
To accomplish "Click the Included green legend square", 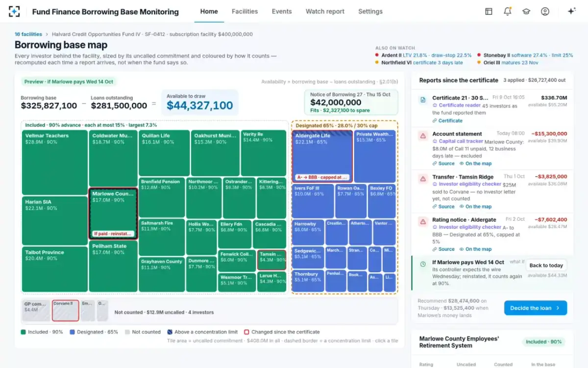I will (23, 332).
